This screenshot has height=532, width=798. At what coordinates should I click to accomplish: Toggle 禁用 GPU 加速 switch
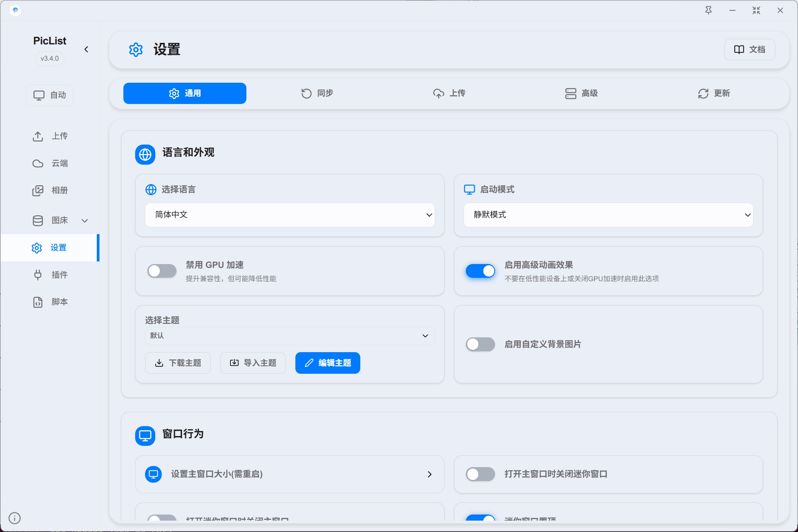coord(162,271)
